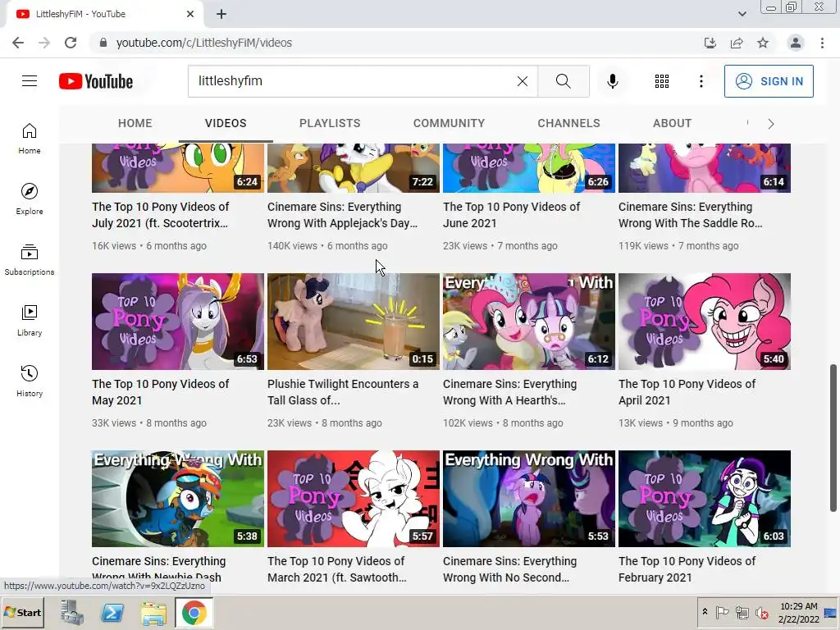Open Top 10 Pony Videos of April 2021 title

(x=687, y=392)
